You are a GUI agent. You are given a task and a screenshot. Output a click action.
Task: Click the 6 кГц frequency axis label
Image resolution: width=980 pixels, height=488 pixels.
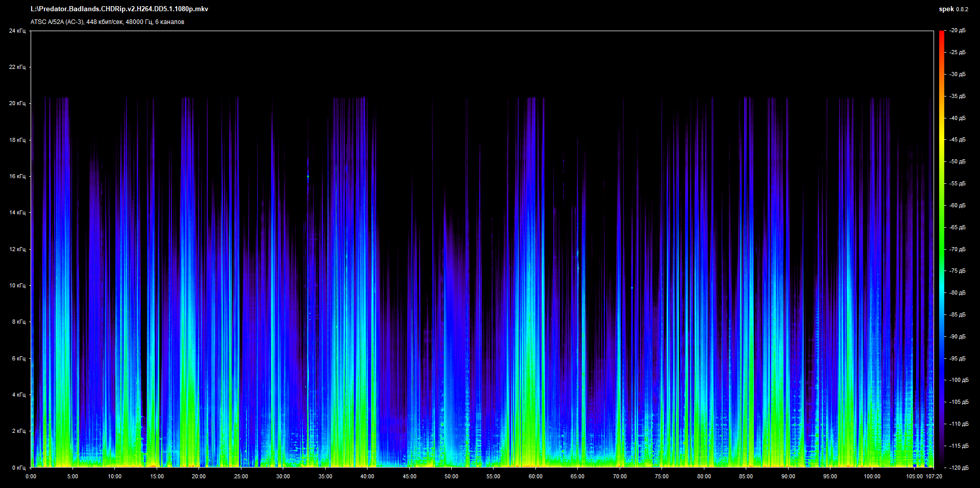(18, 358)
